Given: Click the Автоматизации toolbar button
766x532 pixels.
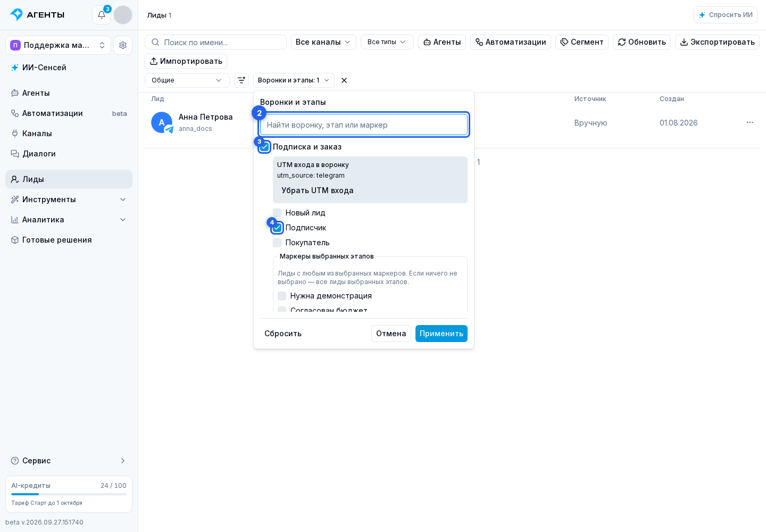Looking at the screenshot, I should [x=511, y=42].
